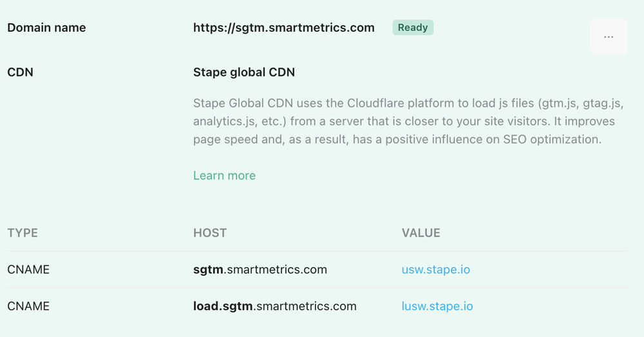Click CNAME in the sgtm row
Screen dimensions: 644x337
(x=28, y=269)
